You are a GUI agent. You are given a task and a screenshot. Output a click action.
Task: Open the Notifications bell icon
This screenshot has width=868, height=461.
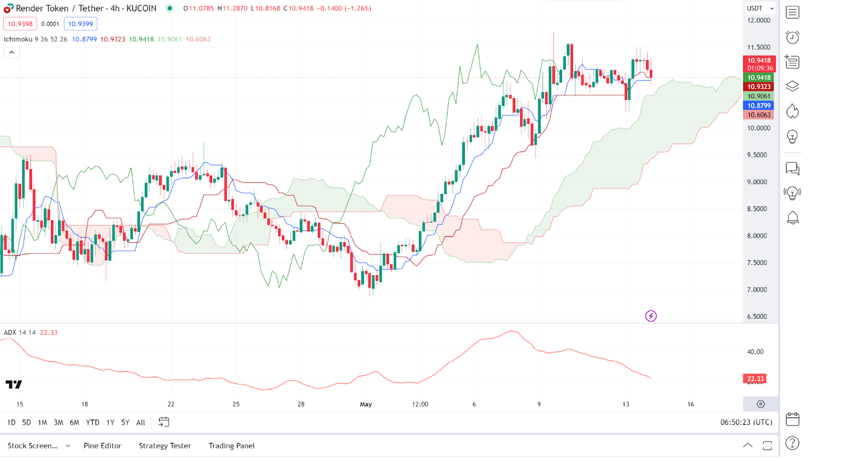tap(793, 218)
